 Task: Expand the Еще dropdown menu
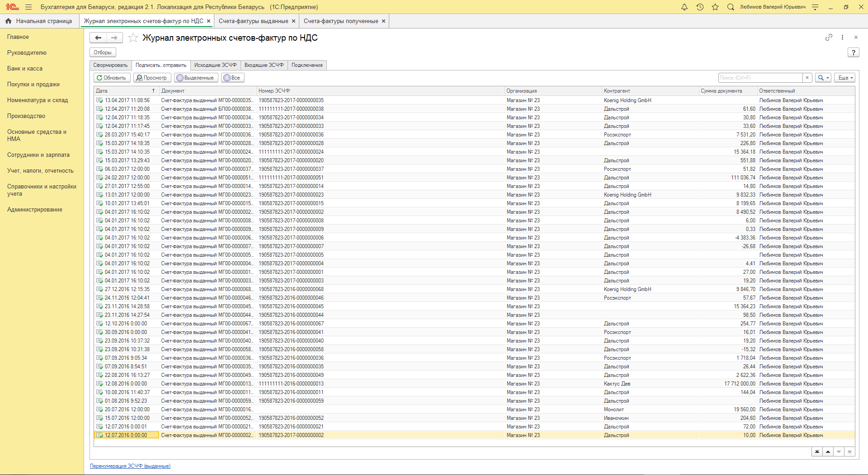844,78
